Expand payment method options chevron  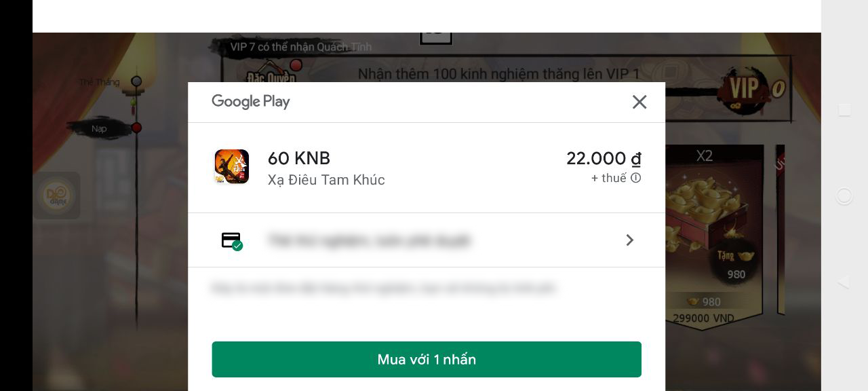pos(630,240)
